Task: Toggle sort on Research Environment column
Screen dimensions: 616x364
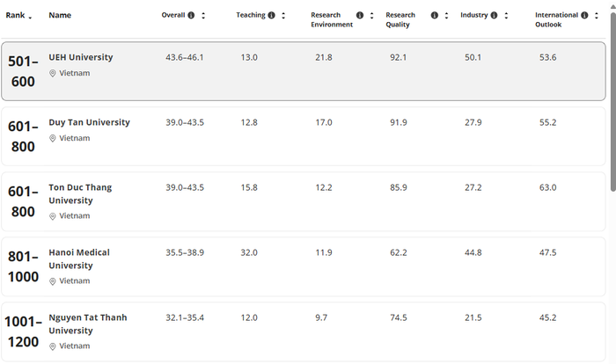Action: (x=371, y=16)
